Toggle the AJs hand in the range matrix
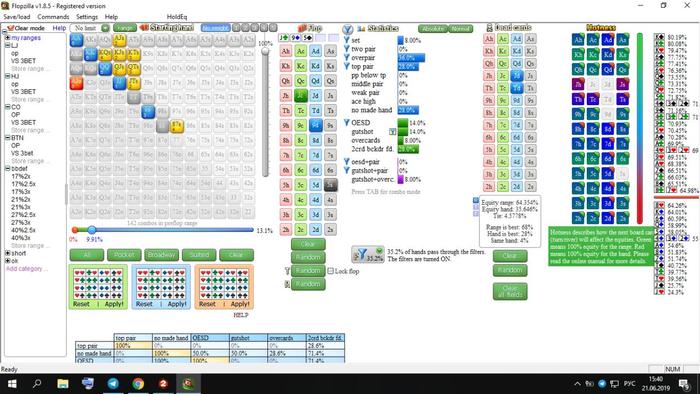 click(x=119, y=40)
